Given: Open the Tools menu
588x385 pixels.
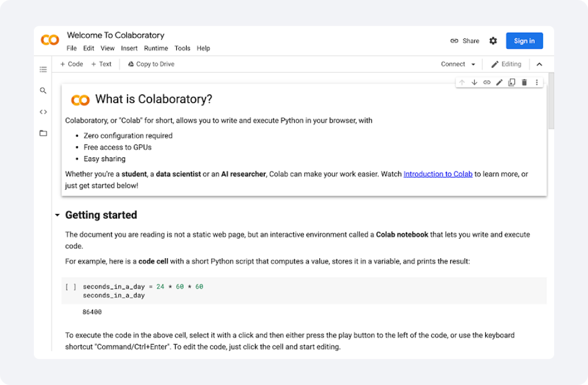Looking at the screenshot, I should (182, 48).
